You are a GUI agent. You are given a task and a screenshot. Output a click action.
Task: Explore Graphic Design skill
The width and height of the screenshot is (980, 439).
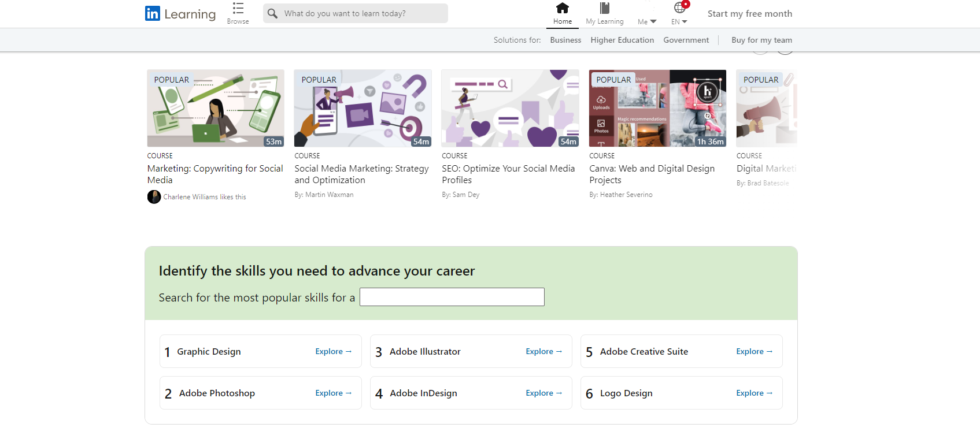tap(333, 351)
